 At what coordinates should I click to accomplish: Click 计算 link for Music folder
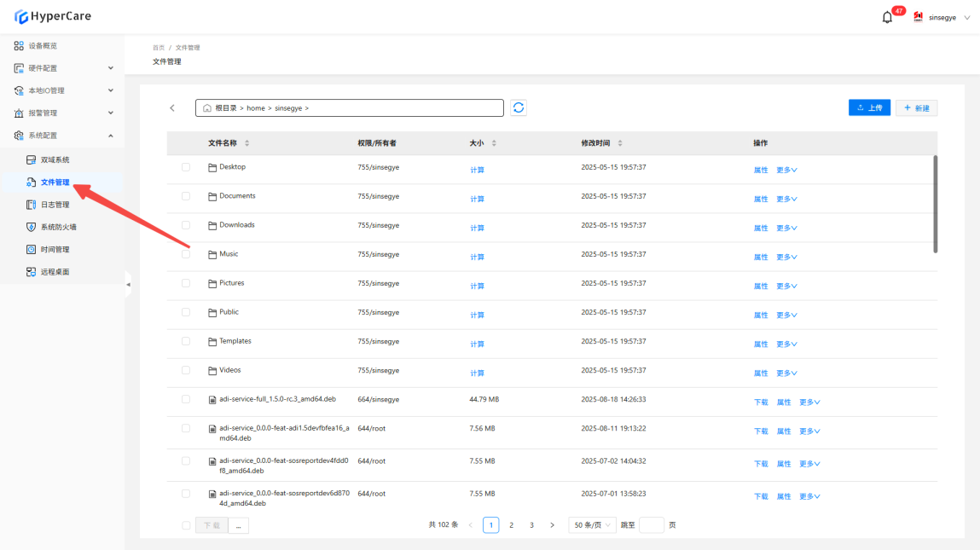coord(477,258)
